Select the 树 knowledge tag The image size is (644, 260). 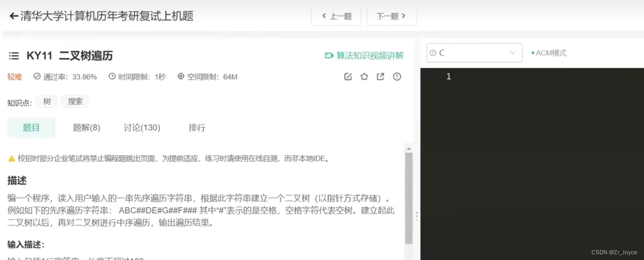[x=47, y=102]
